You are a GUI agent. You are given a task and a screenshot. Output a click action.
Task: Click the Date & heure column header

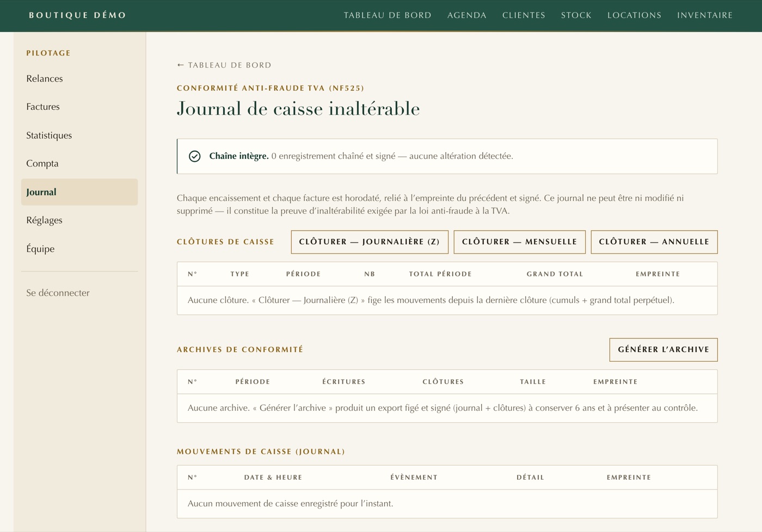[x=273, y=478]
